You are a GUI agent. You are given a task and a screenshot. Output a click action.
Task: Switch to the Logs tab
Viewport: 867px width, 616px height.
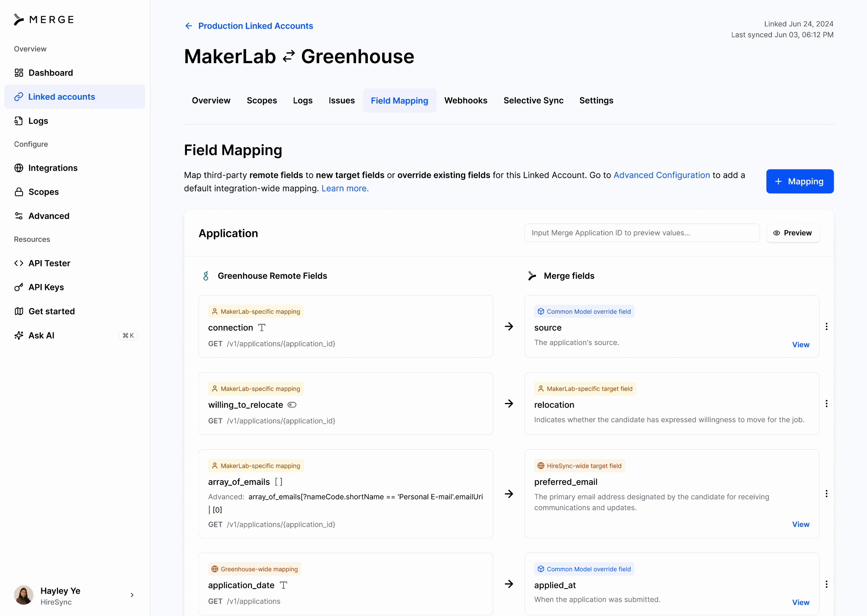tap(303, 100)
